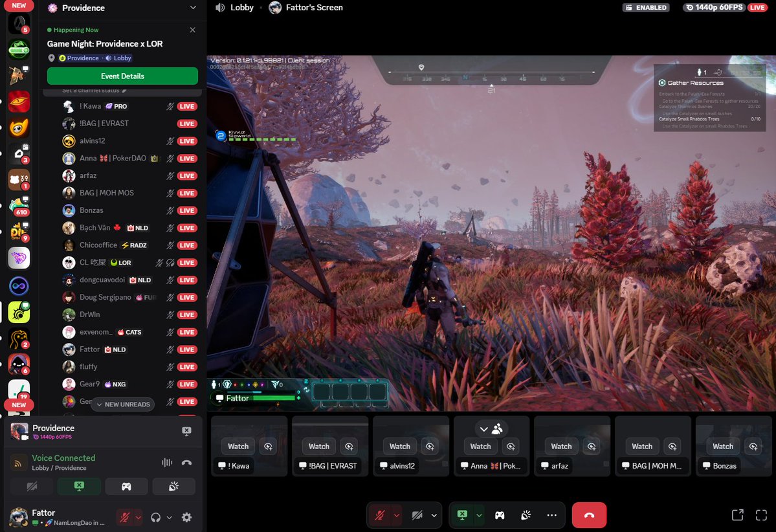Watch the alvins12 stream
Viewport: 776px width, 532px height.
[399, 447]
